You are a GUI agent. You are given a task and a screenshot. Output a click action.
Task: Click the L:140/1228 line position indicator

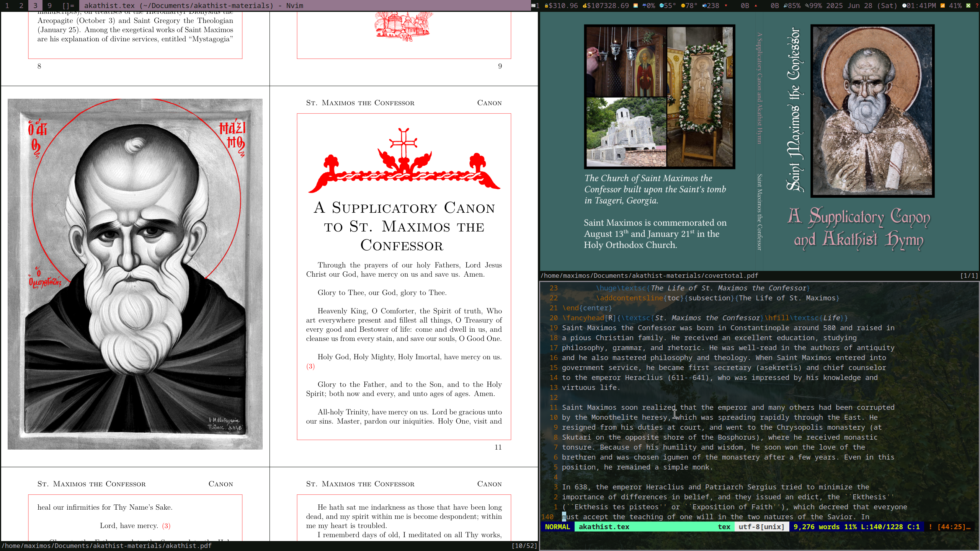(882, 527)
